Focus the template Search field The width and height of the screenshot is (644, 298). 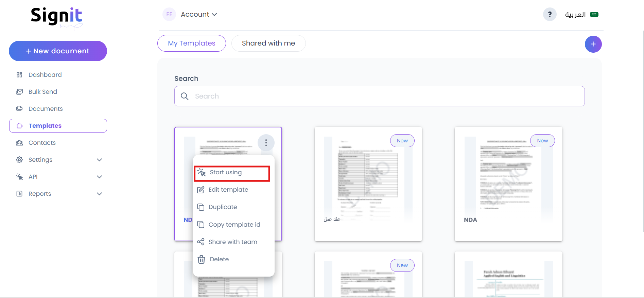pyautogui.click(x=379, y=96)
